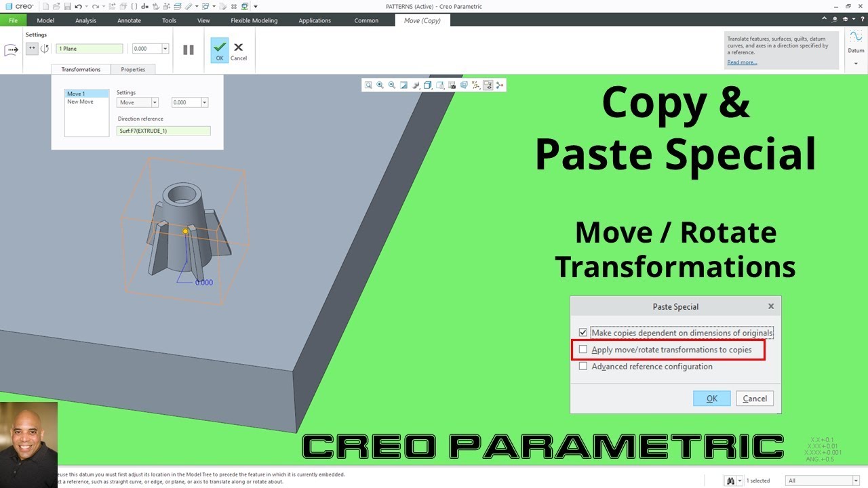Click the Read more link in tooltip
Screen dimensions: 868x488
[x=742, y=62]
